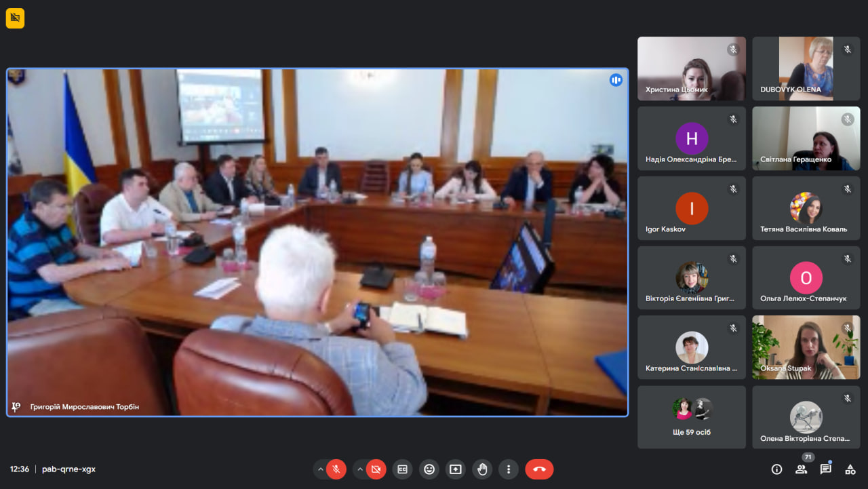This screenshot has height=489, width=868.
Task: Click the DUBOVYK OLENA video tile
Action: pos(806,69)
